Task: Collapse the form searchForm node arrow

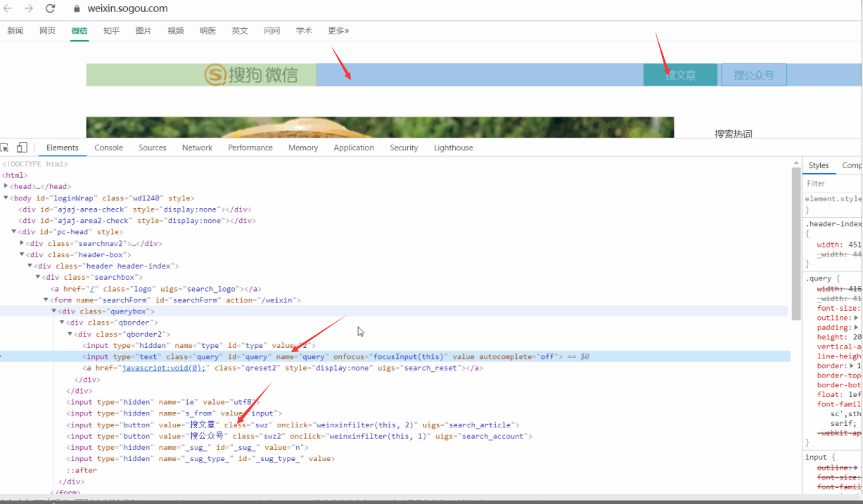Action: [x=46, y=300]
